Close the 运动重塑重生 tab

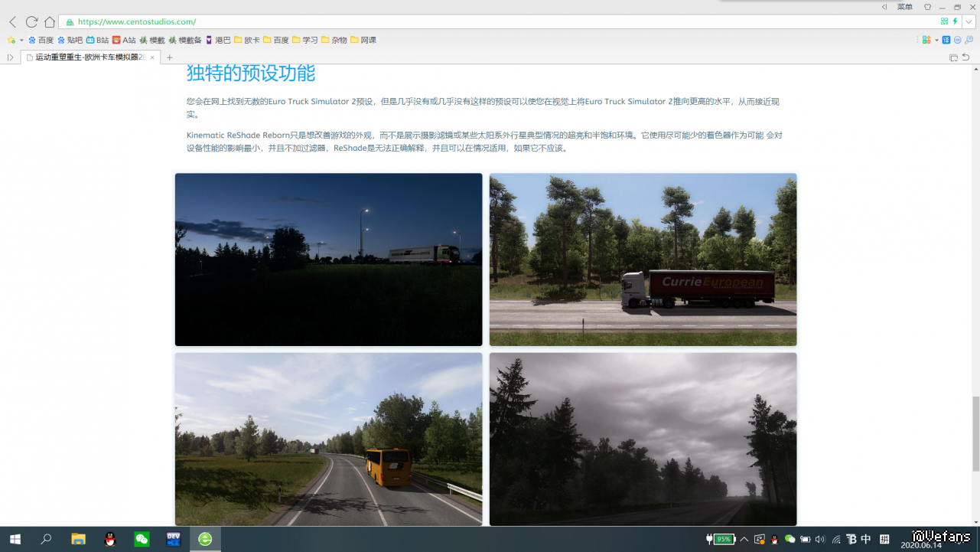[x=153, y=57]
